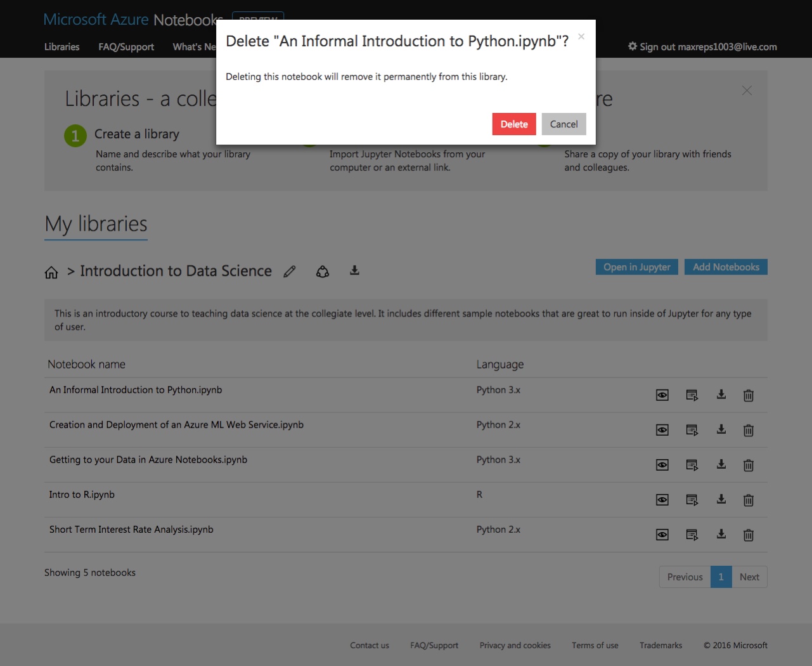Click the R language cell
Image resolution: width=812 pixels, height=666 pixels.
tap(480, 495)
